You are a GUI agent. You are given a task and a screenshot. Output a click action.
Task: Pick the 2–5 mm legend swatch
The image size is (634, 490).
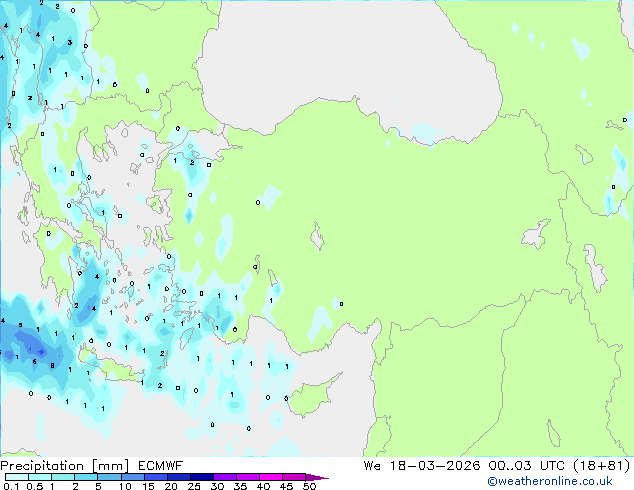tap(86, 477)
